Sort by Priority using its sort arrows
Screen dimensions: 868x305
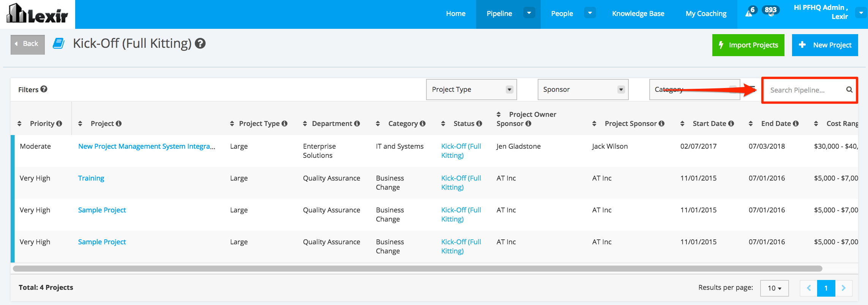(x=20, y=124)
